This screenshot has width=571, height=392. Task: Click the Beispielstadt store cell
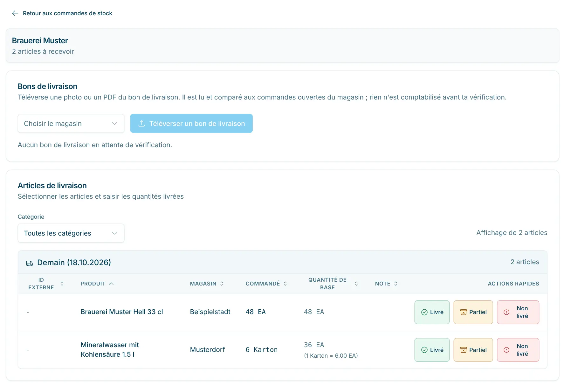[x=210, y=312]
